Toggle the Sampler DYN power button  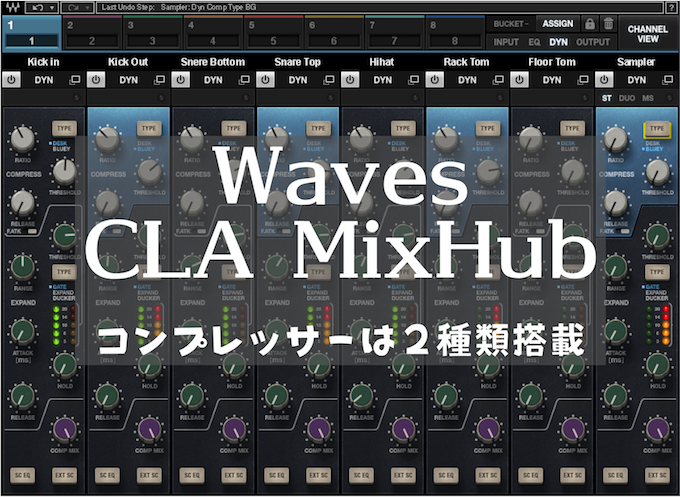click(605, 80)
